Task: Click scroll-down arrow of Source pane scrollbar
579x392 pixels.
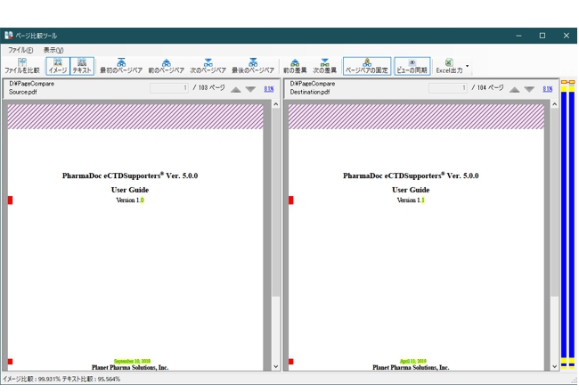Action: (276, 366)
